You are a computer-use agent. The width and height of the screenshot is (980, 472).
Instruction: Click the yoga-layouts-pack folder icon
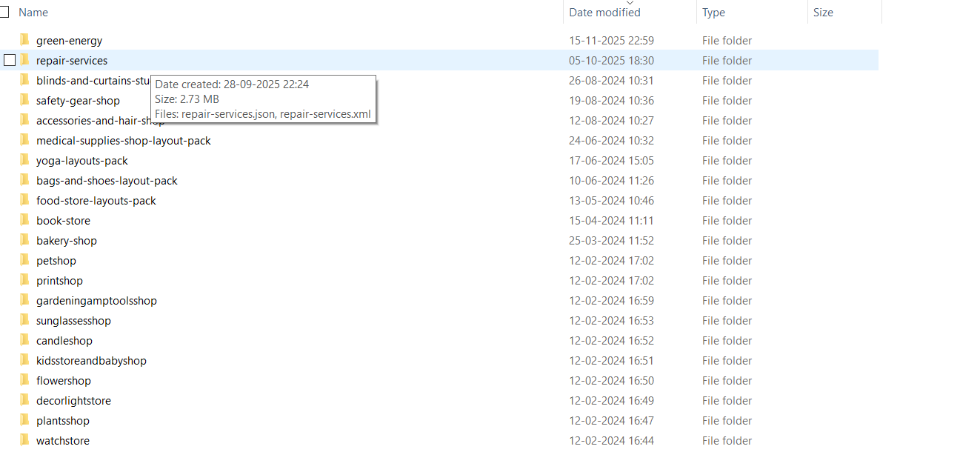click(24, 160)
